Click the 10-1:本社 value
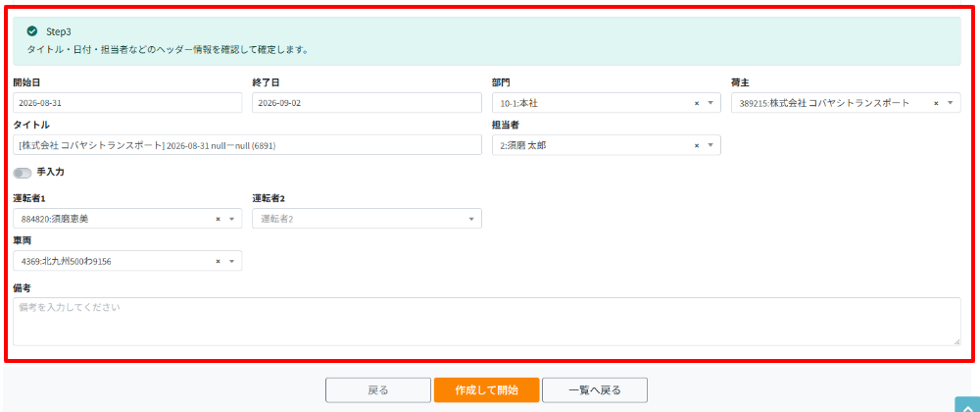This screenshot has height=412, width=980. point(519,103)
